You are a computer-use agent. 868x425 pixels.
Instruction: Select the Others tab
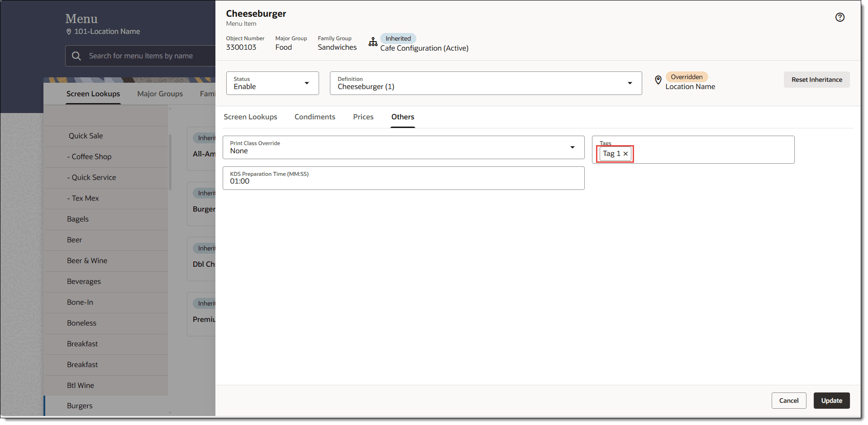point(403,117)
